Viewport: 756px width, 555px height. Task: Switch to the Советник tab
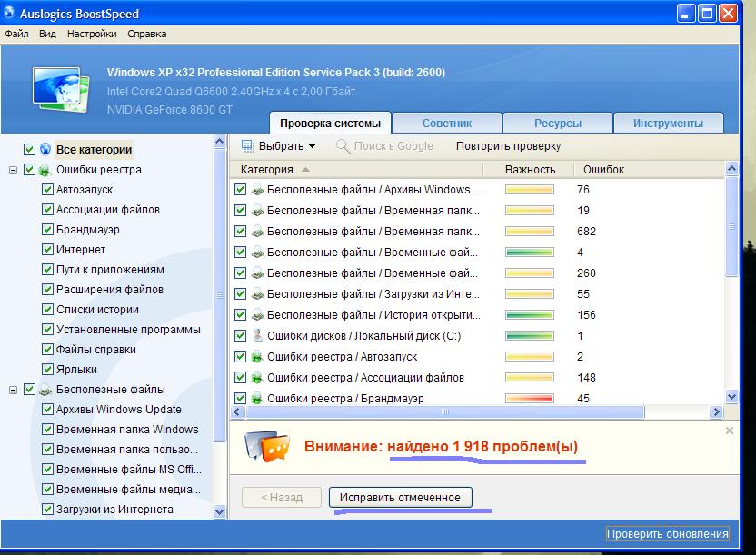447,124
